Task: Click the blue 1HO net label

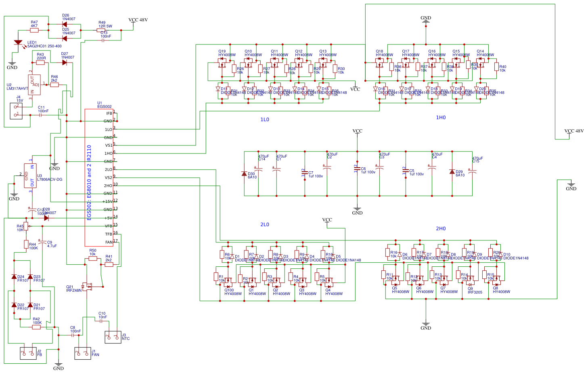Action: (441, 118)
